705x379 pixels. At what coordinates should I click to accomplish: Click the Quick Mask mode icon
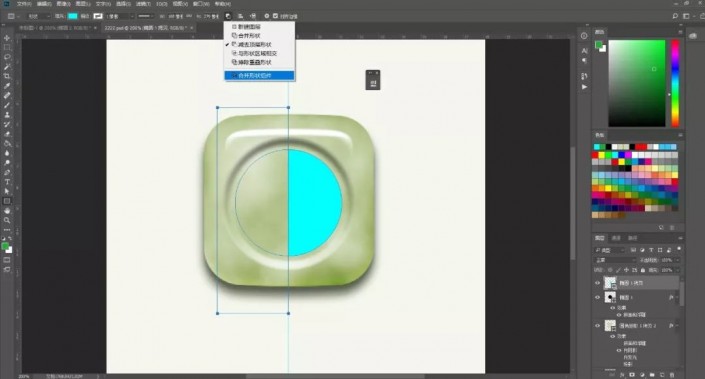click(x=7, y=260)
